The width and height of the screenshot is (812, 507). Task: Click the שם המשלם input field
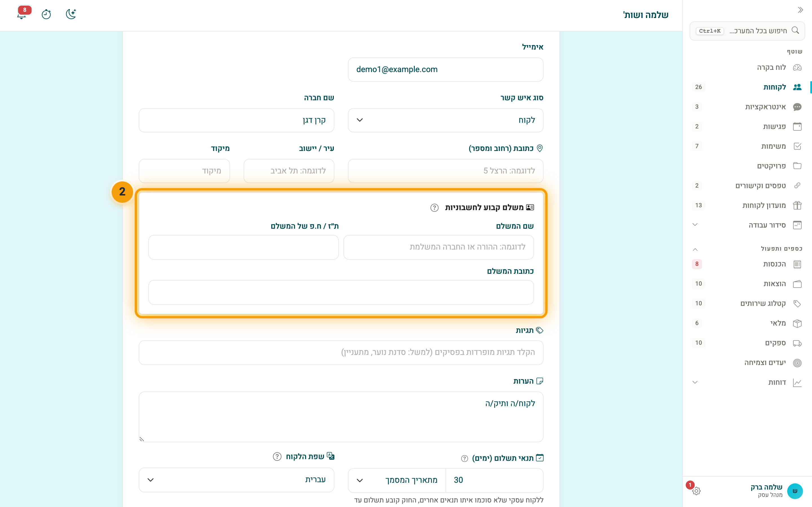coord(438,247)
